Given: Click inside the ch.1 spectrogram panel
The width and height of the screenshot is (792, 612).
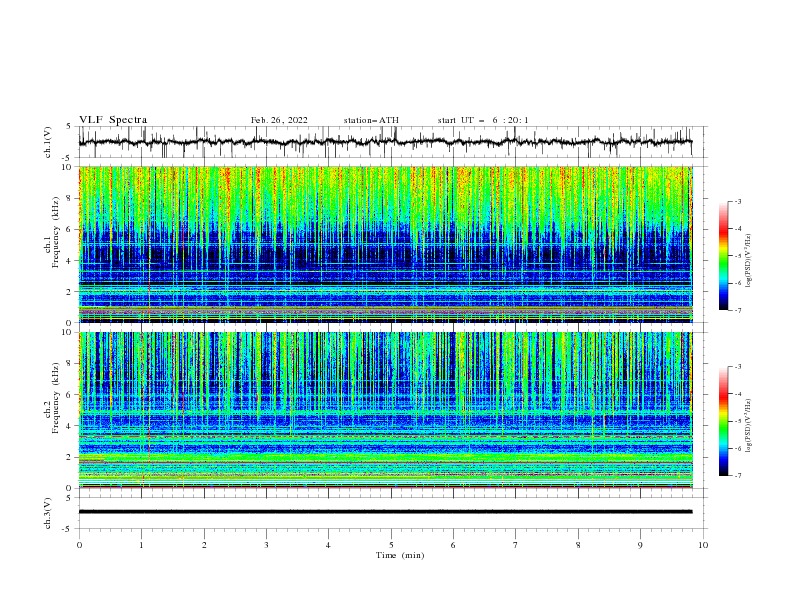Looking at the screenshot, I should click(385, 244).
